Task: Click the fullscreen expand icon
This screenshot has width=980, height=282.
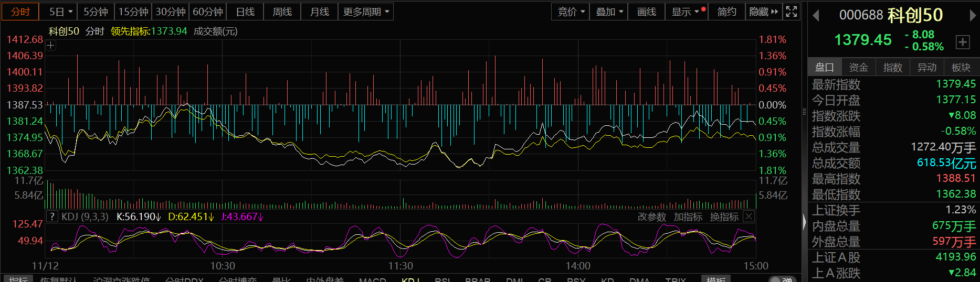Action: click(x=792, y=12)
